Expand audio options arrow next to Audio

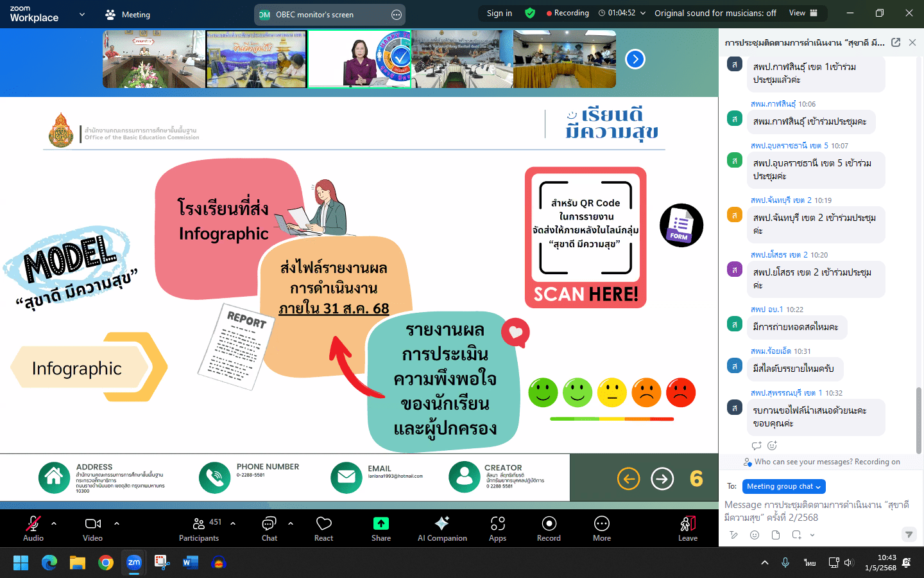click(x=54, y=523)
